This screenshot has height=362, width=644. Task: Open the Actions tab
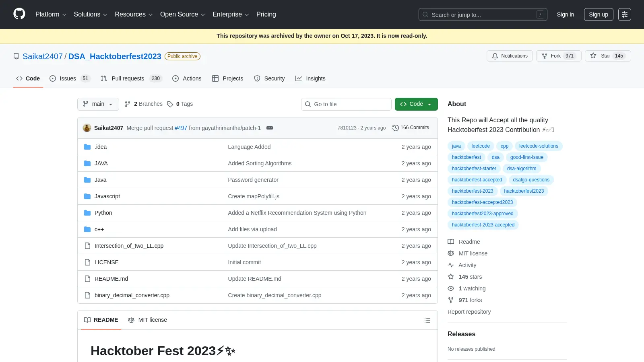click(x=187, y=78)
